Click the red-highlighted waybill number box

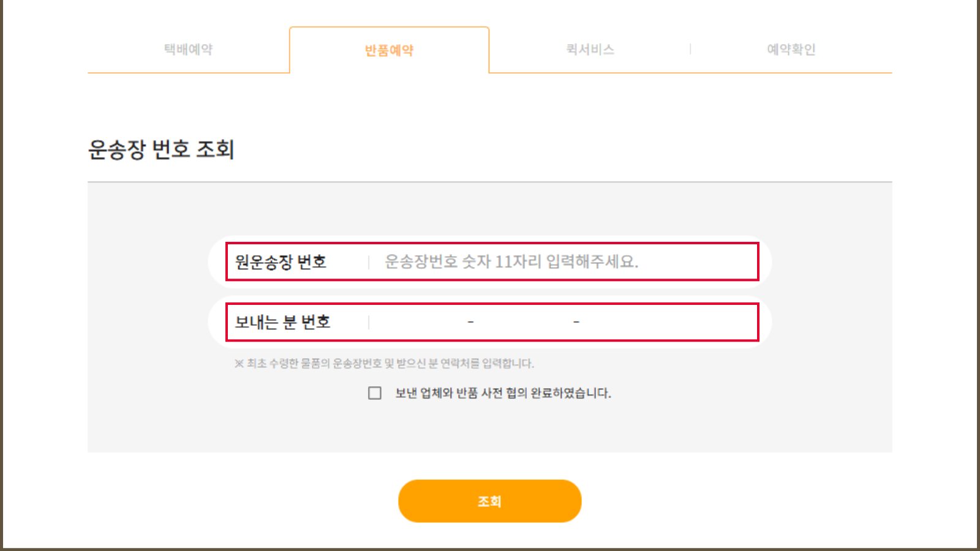493,262
